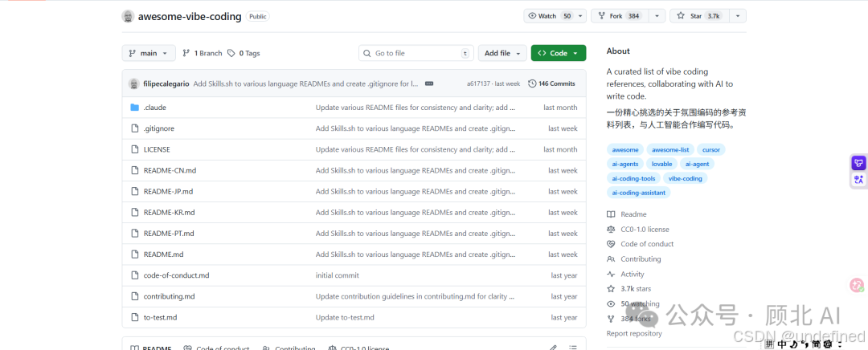Open commit hash a617137
Screen dimensions: 868x350
click(477, 83)
